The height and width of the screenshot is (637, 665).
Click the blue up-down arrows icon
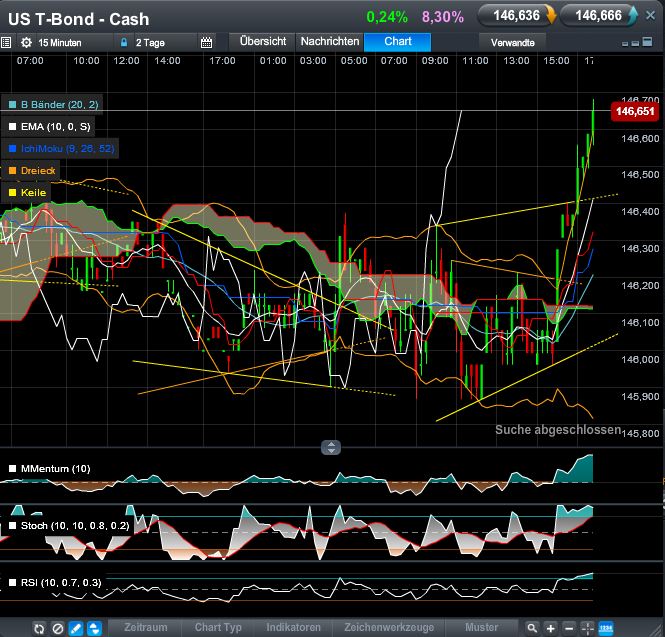95,628
